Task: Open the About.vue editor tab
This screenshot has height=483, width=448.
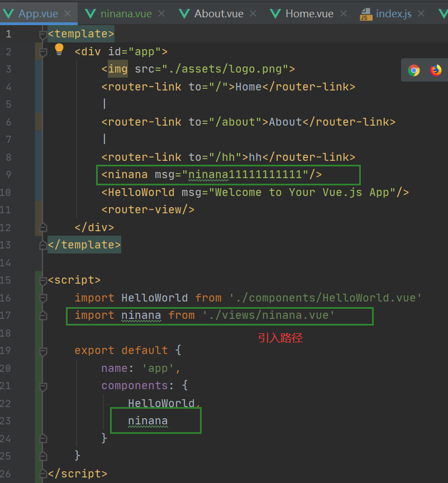Action: tap(219, 13)
